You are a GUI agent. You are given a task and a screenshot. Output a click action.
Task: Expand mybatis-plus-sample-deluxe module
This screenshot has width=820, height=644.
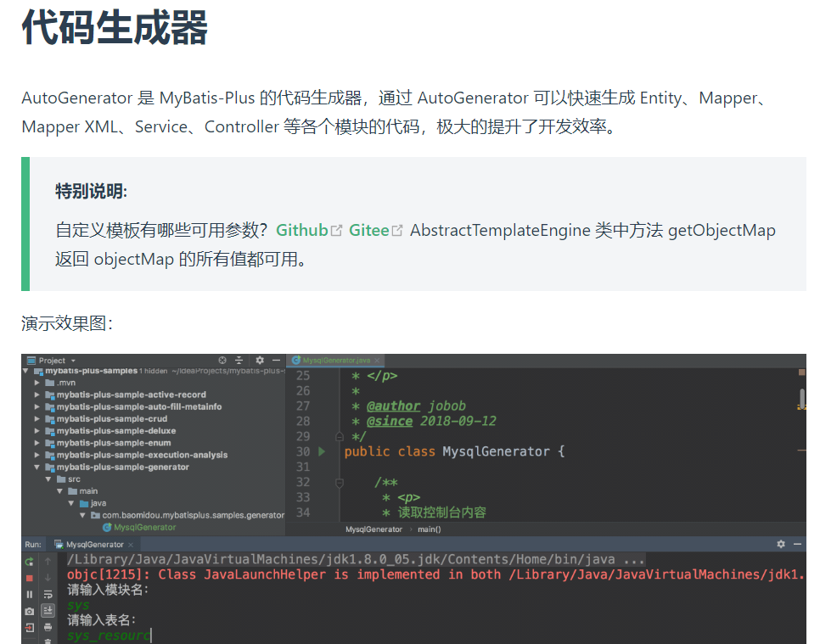coord(37,431)
